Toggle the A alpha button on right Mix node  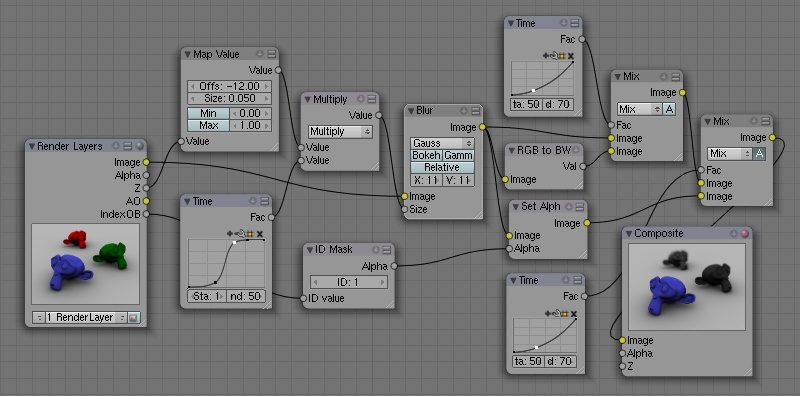[x=759, y=154]
